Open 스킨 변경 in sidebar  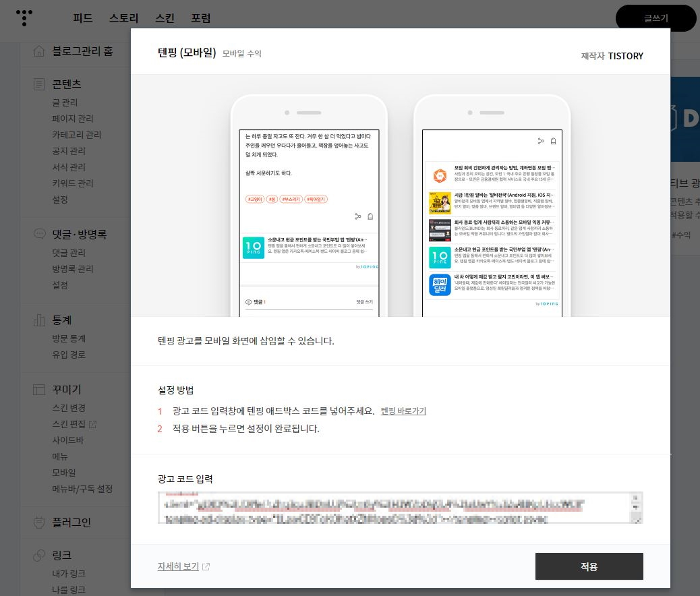(69, 408)
